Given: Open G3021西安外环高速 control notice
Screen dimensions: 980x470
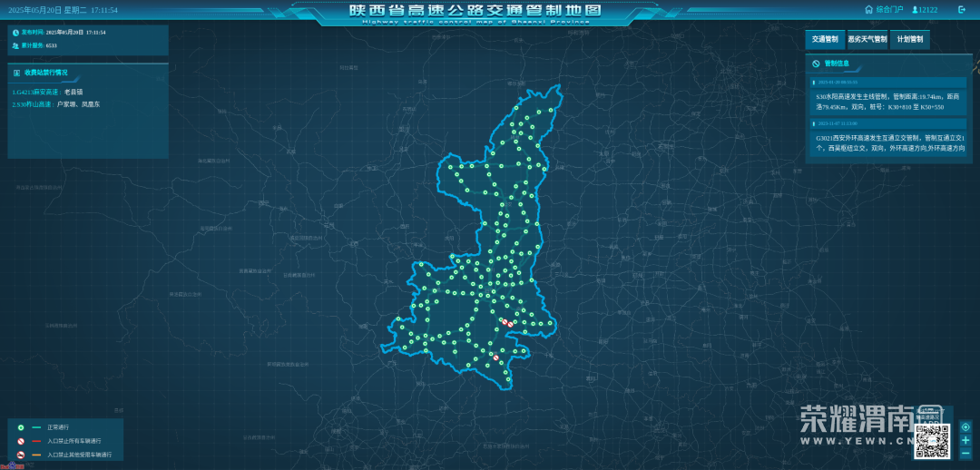Looking at the screenshot, I should [x=889, y=142].
